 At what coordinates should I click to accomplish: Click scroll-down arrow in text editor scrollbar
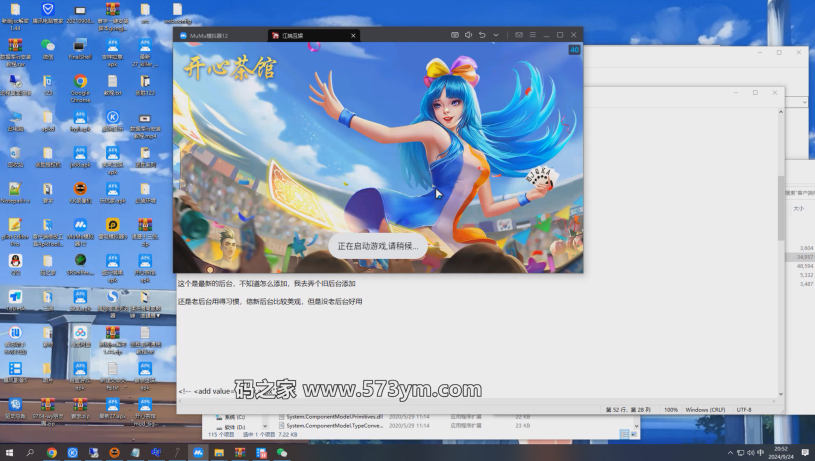pyautogui.click(x=781, y=394)
